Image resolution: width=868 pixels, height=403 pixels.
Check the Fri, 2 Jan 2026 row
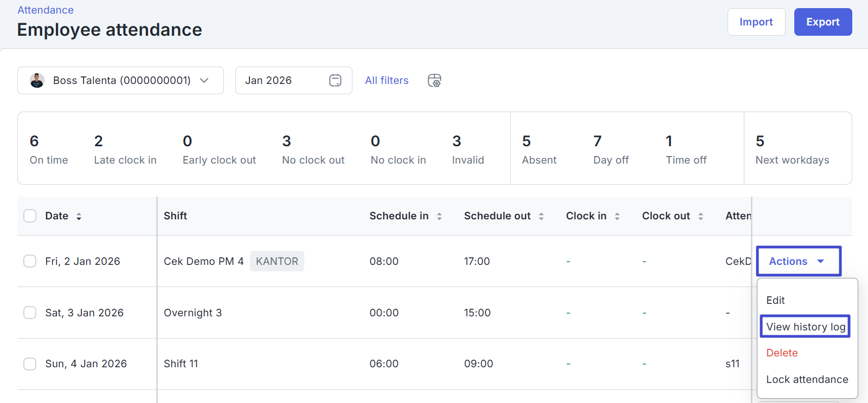(30, 261)
